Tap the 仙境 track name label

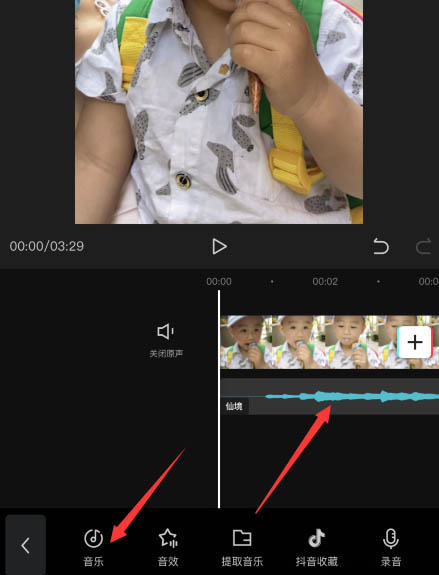(234, 406)
